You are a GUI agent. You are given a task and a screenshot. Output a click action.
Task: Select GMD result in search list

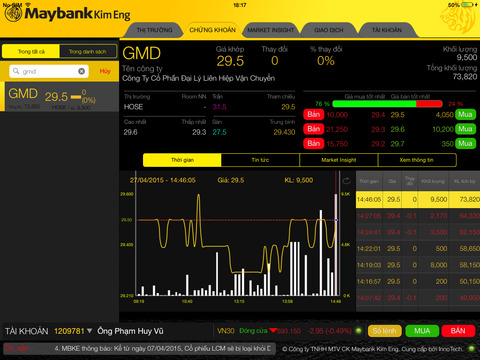click(x=59, y=97)
